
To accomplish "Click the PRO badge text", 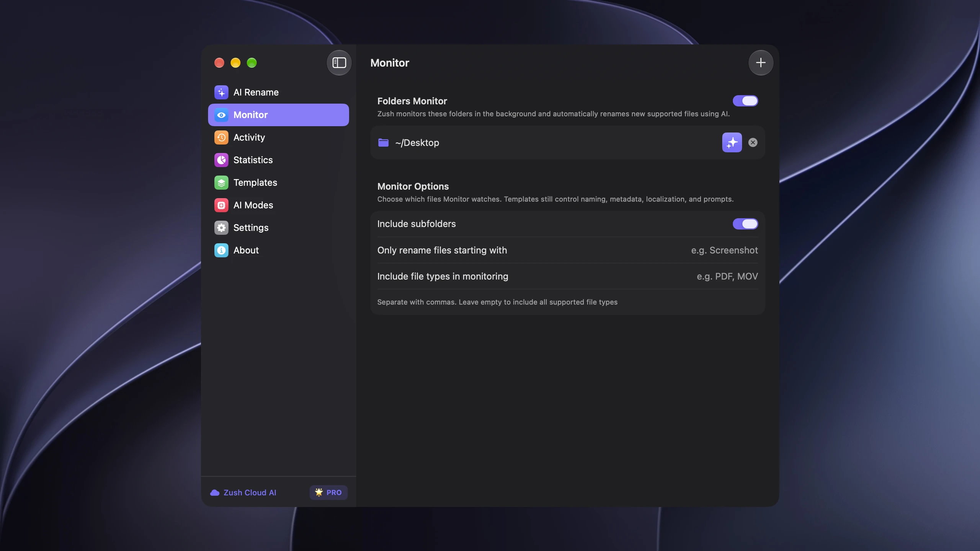I will pyautogui.click(x=334, y=492).
